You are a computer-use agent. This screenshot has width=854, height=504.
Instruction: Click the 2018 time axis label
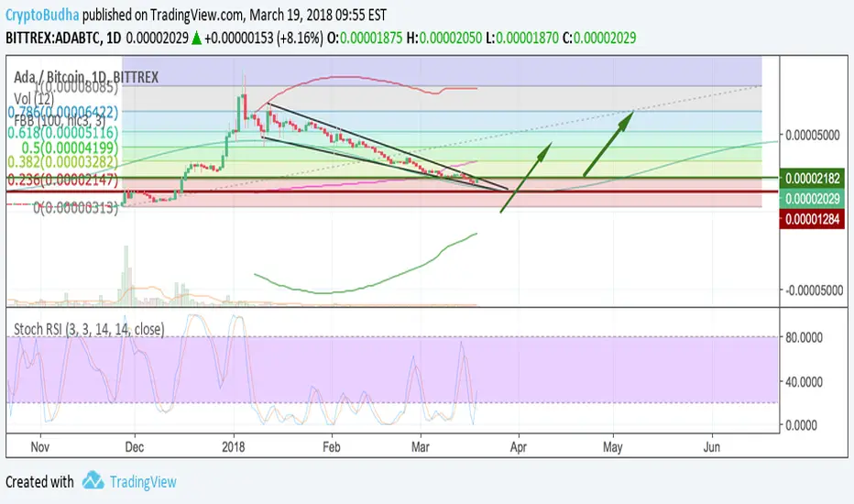(234, 447)
